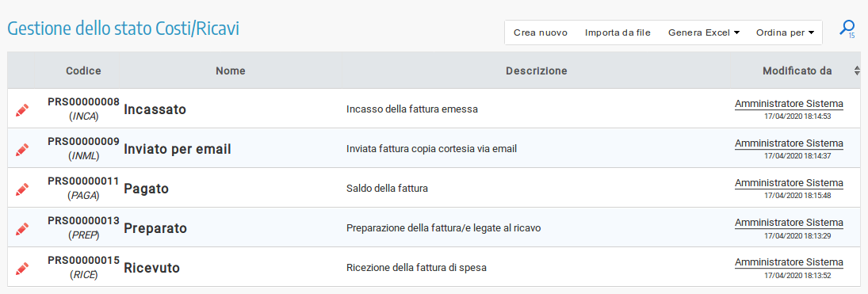Open the search magnifier icon

847,29
